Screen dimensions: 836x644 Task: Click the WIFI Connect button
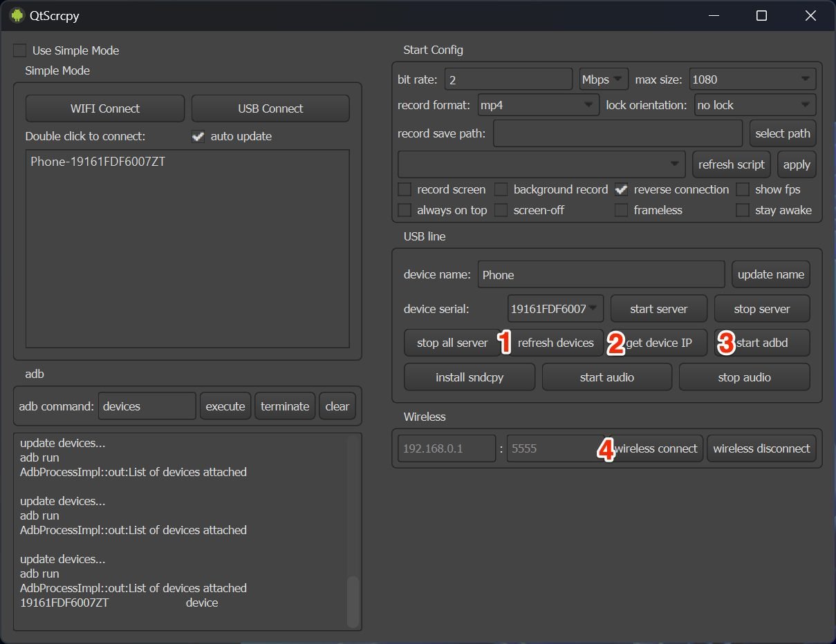click(105, 108)
